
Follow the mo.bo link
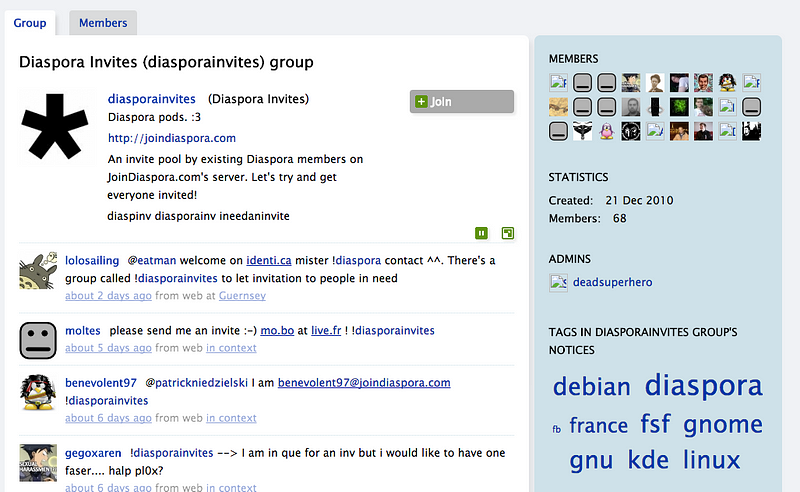pos(277,331)
